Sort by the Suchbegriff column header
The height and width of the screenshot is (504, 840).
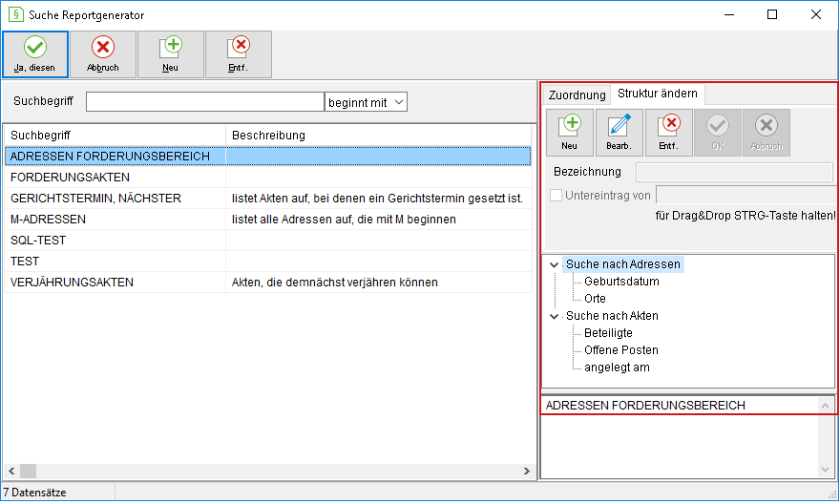(x=115, y=135)
